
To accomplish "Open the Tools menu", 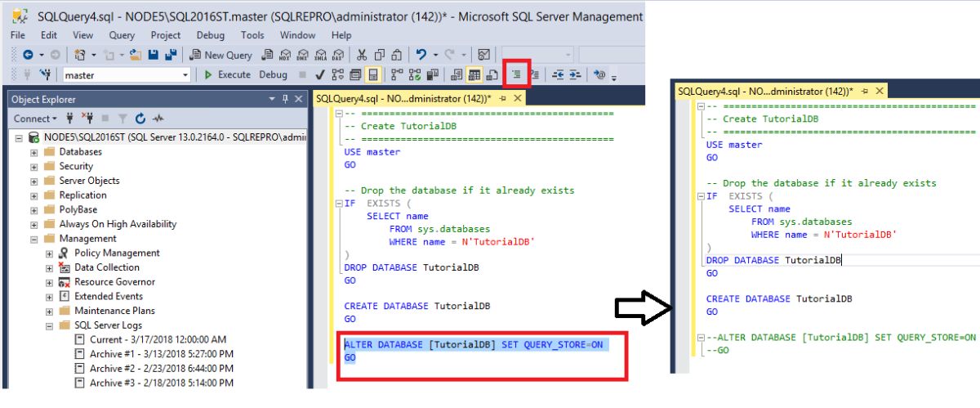I will pos(252,35).
